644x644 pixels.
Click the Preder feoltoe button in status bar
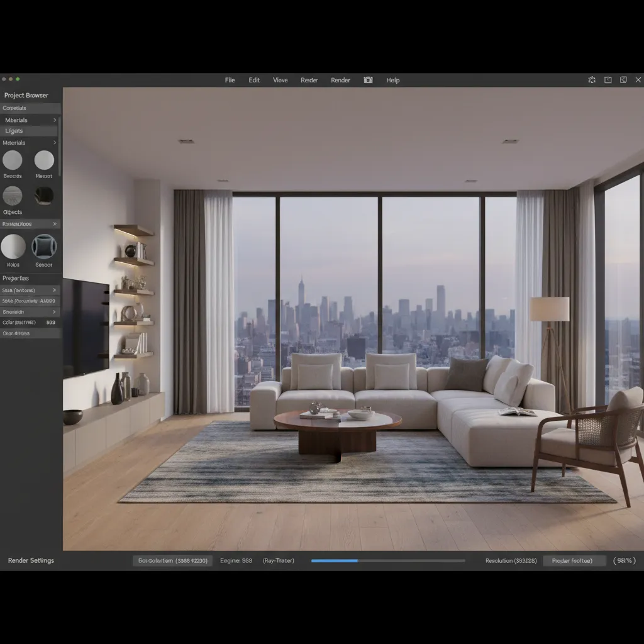click(x=574, y=560)
